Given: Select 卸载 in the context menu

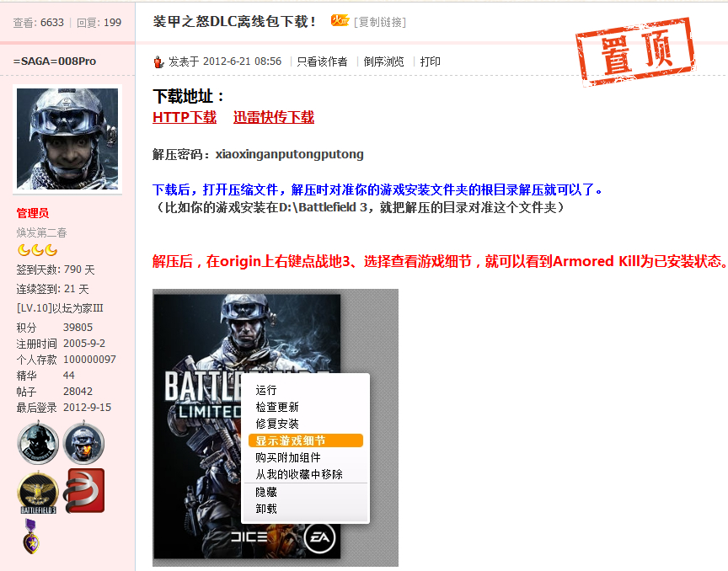Looking at the screenshot, I should pyautogui.click(x=266, y=509).
